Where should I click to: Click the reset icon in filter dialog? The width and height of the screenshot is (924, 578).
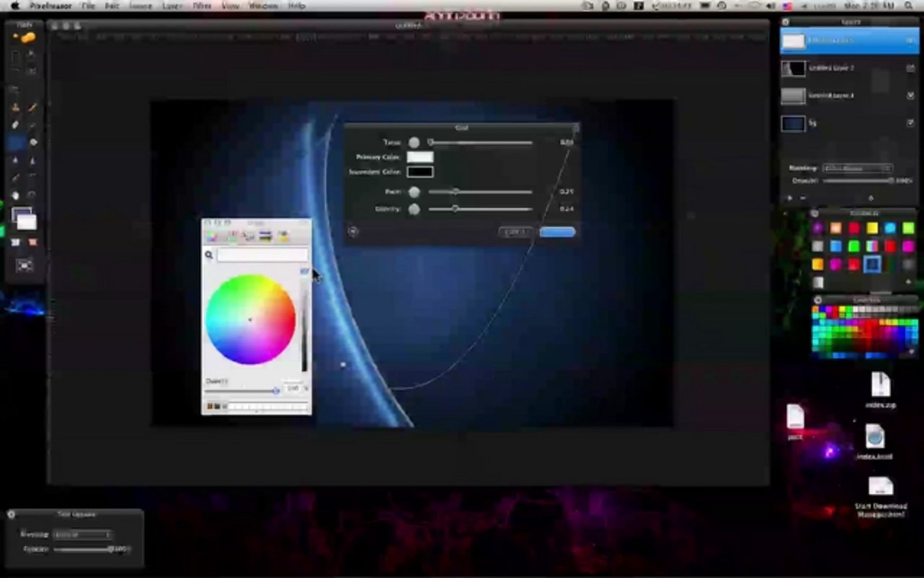tap(353, 232)
